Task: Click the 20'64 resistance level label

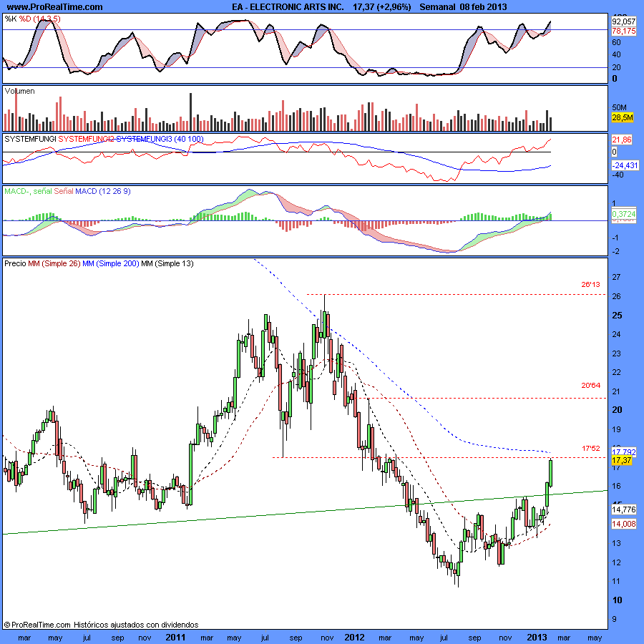Action: 590,385
